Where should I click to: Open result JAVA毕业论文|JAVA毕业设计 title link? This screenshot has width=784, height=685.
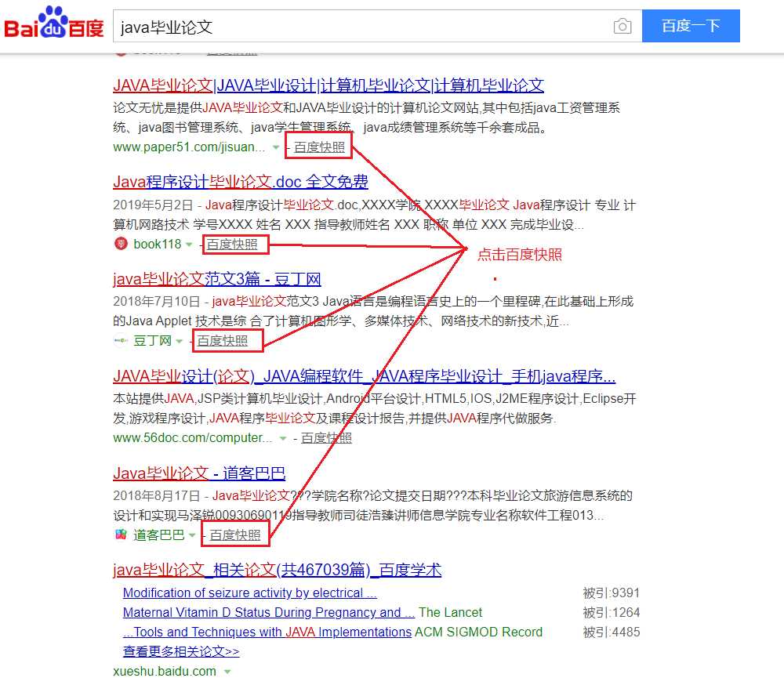pos(328,85)
